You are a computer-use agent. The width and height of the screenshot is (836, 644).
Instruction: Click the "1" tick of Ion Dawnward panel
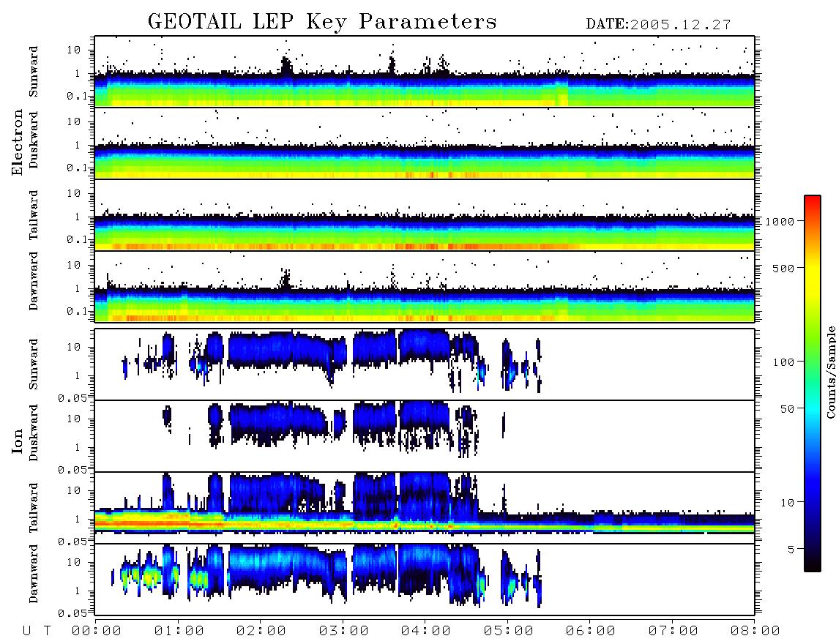point(78,591)
